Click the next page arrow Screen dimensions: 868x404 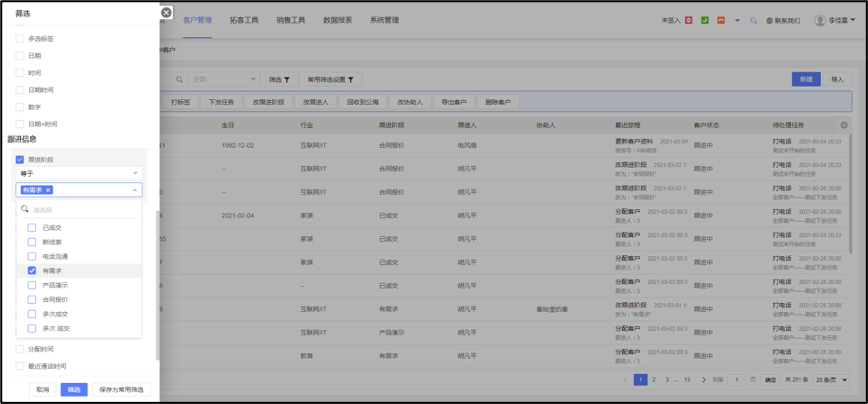click(x=703, y=380)
